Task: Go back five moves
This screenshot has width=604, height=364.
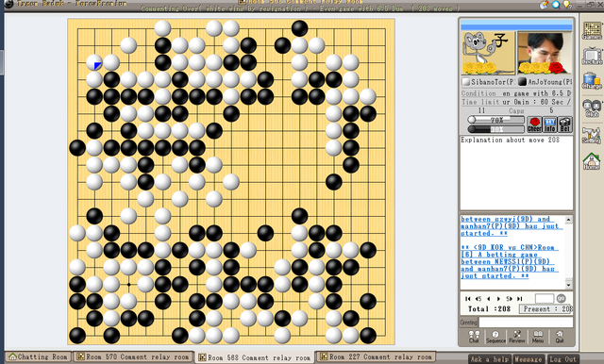Action: (x=478, y=299)
